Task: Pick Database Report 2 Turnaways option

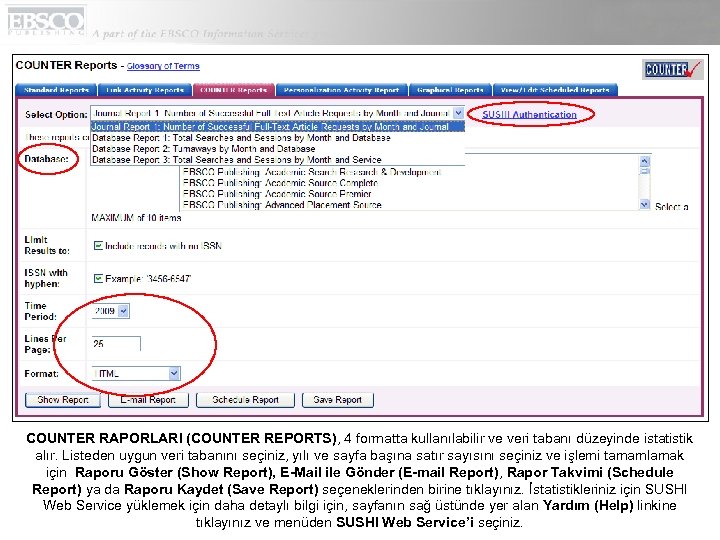Action: (x=278, y=149)
